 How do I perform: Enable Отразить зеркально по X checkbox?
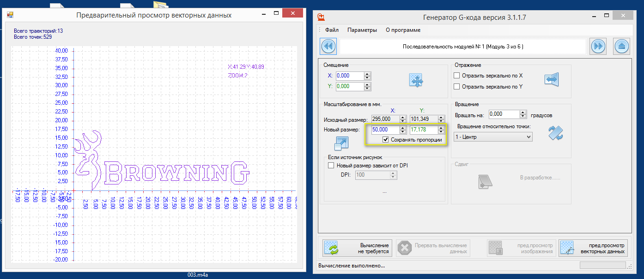click(x=457, y=76)
